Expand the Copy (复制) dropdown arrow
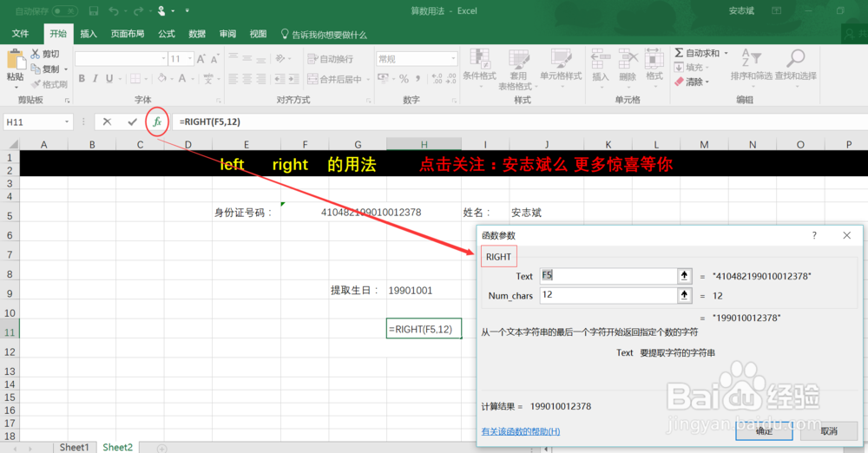The width and height of the screenshot is (868, 453). 66,69
